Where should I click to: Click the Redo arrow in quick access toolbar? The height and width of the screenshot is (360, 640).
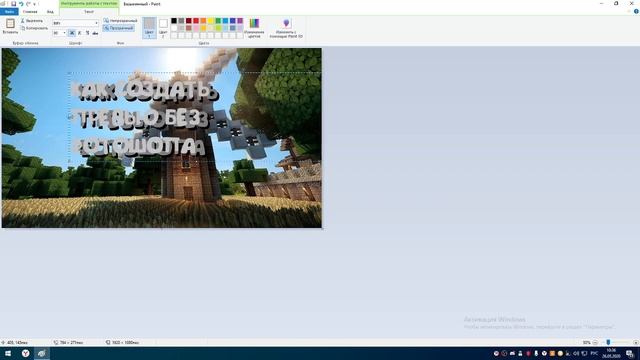point(28,4)
